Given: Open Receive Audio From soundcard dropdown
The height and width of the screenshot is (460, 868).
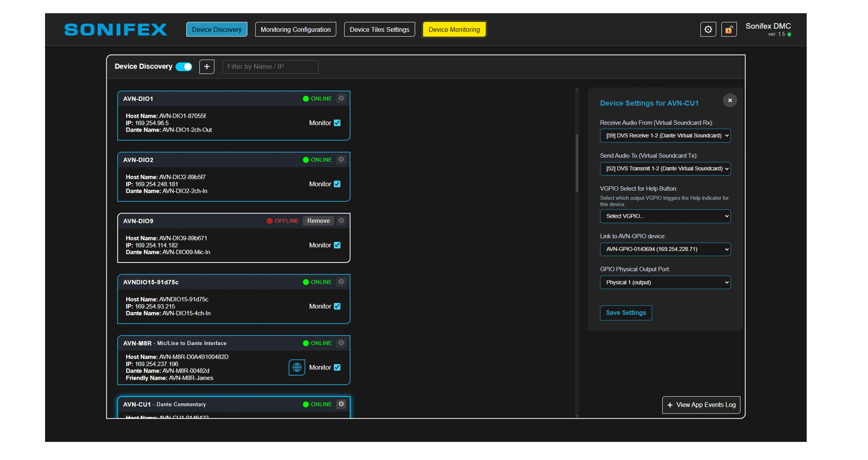Looking at the screenshot, I should (665, 136).
